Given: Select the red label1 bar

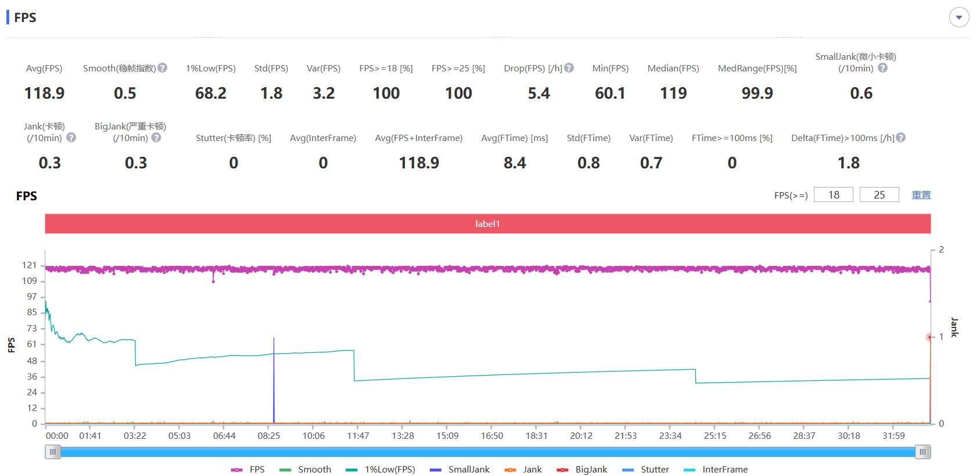Looking at the screenshot, I should pyautogui.click(x=487, y=223).
